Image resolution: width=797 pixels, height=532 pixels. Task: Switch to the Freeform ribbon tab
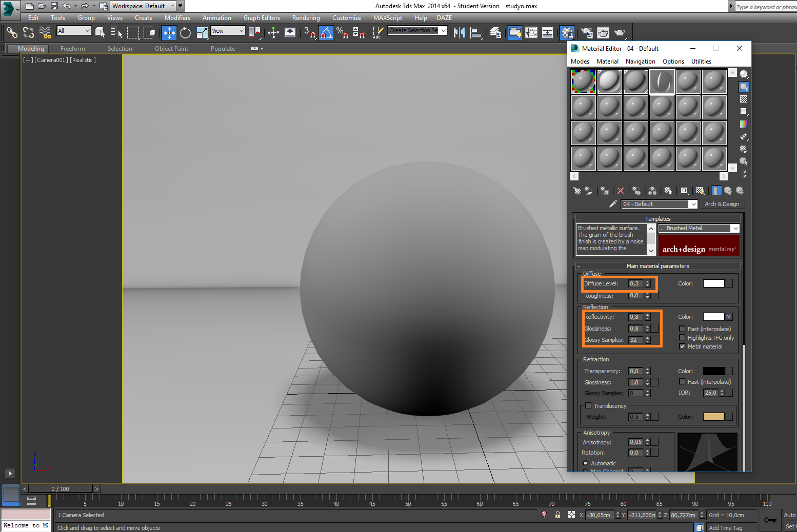pos(73,49)
